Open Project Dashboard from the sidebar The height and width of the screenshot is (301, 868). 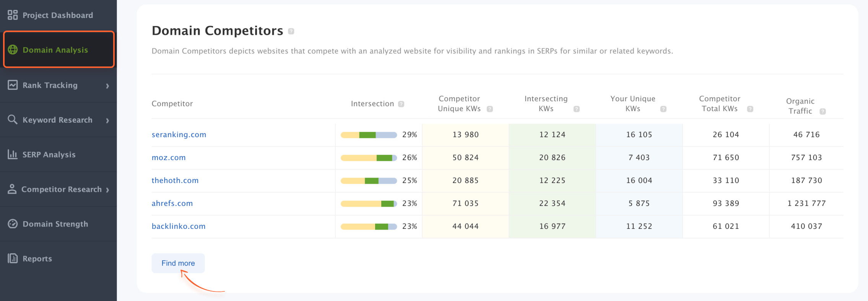pyautogui.click(x=58, y=15)
